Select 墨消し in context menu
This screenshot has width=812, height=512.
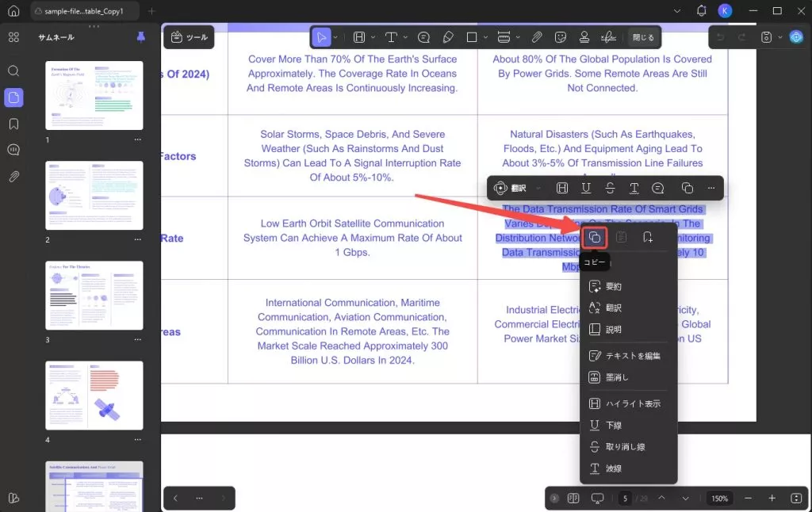pyautogui.click(x=628, y=377)
